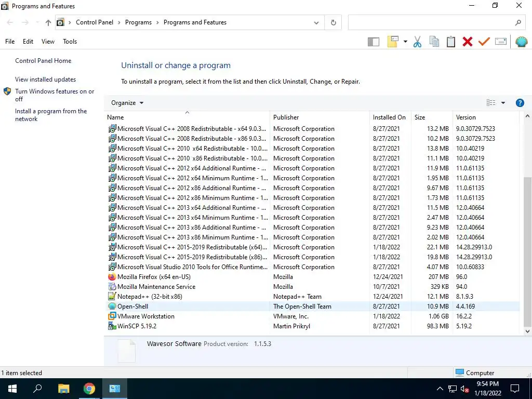Click the taskbar clock showing 9:54 PM
532x399 pixels.
pyautogui.click(x=487, y=389)
